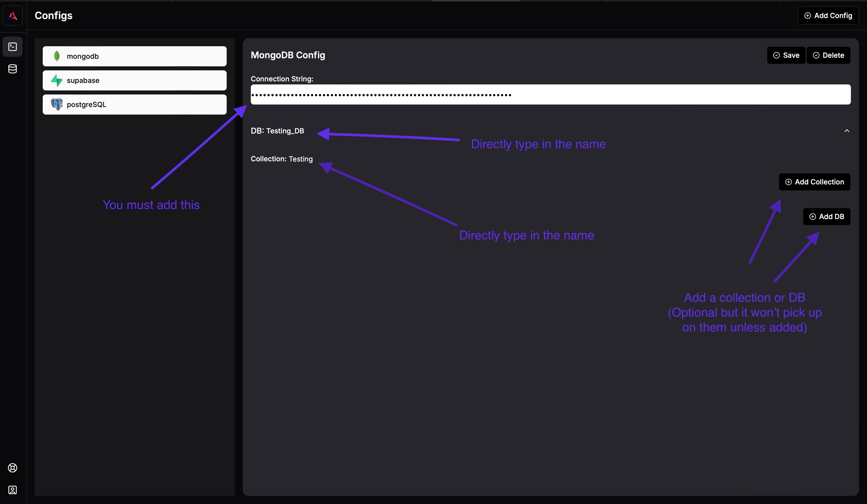Click the Supabase bolt icon
The width and height of the screenshot is (867, 504).
pyautogui.click(x=57, y=80)
